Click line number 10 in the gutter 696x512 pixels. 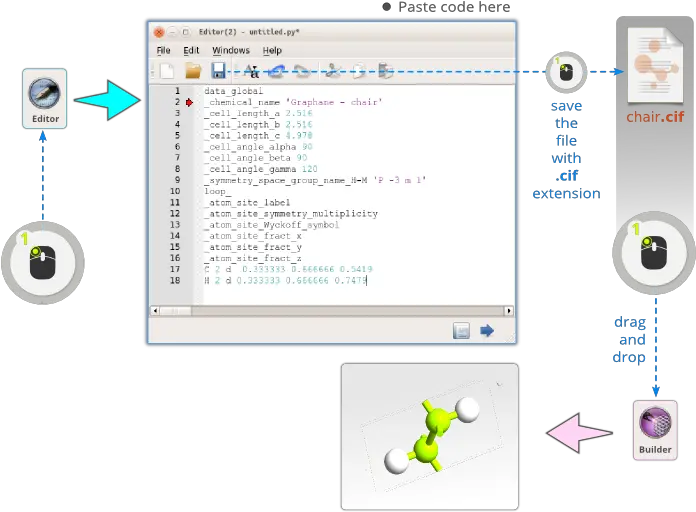(x=175, y=191)
